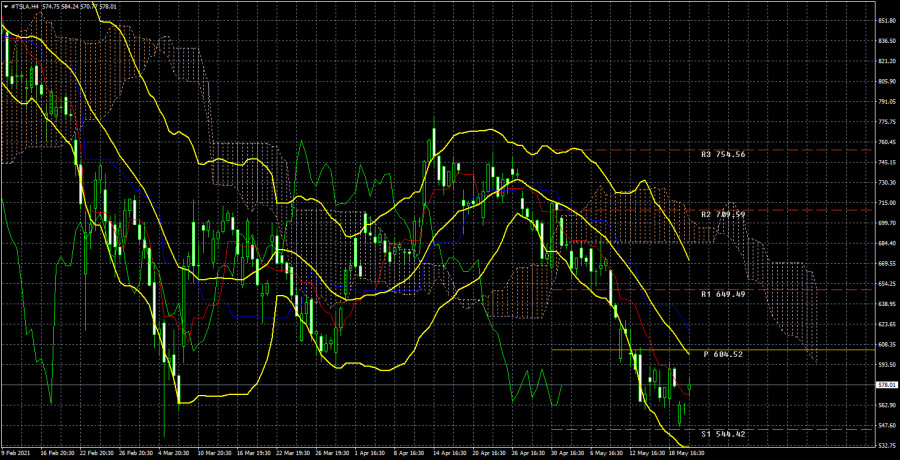
Task: Select the P 604.52 pivot label
Action: pyautogui.click(x=723, y=354)
